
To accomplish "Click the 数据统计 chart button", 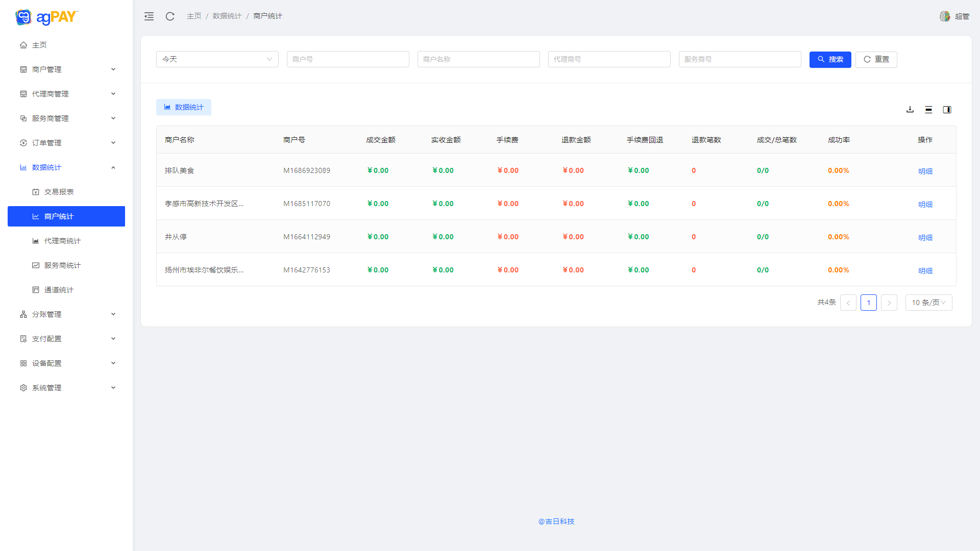I will (x=184, y=107).
